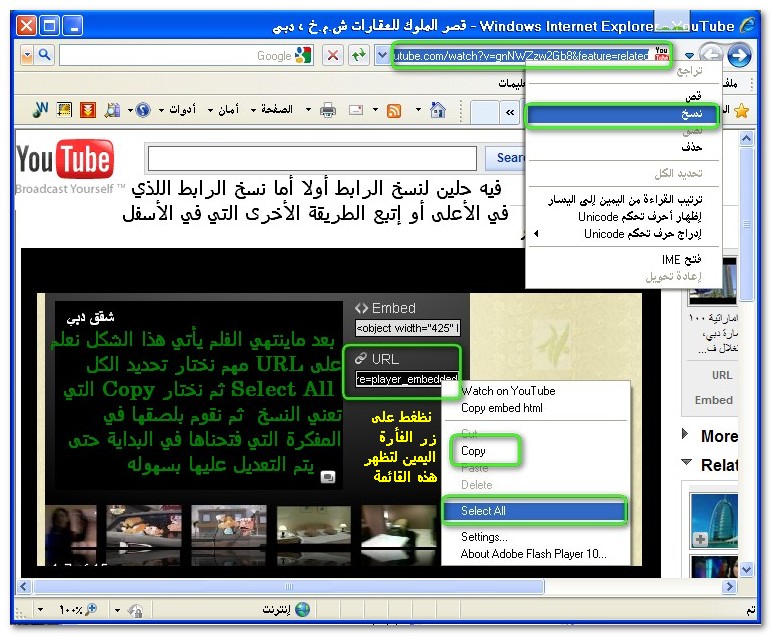Click the Forward arrow navigation button
The height and width of the screenshot is (636, 772).
pos(740,55)
